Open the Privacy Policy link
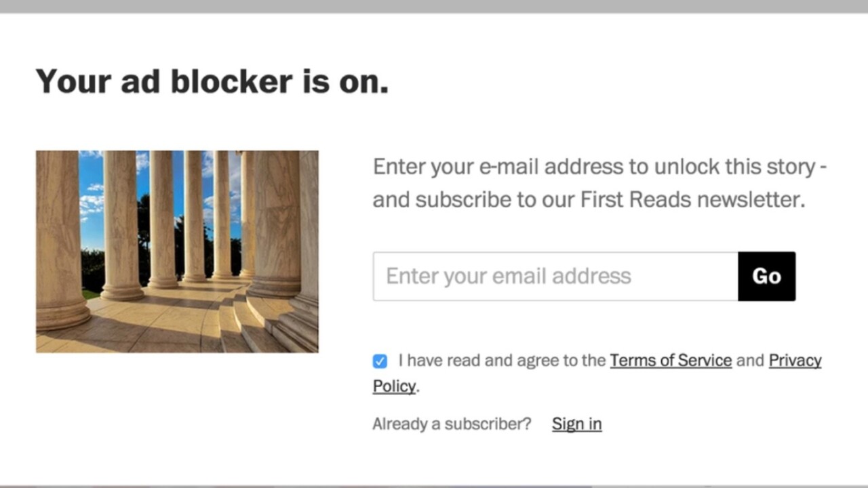 (795, 361)
